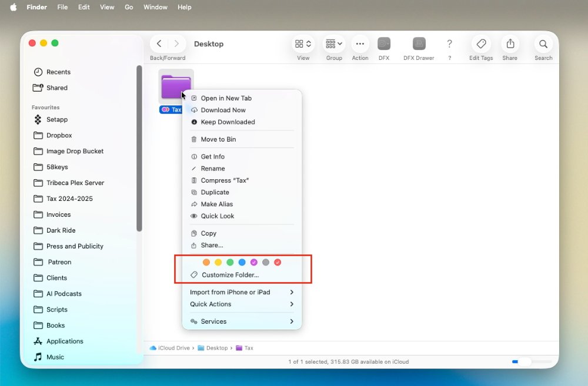Click the question mark help icon

coord(449,44)
